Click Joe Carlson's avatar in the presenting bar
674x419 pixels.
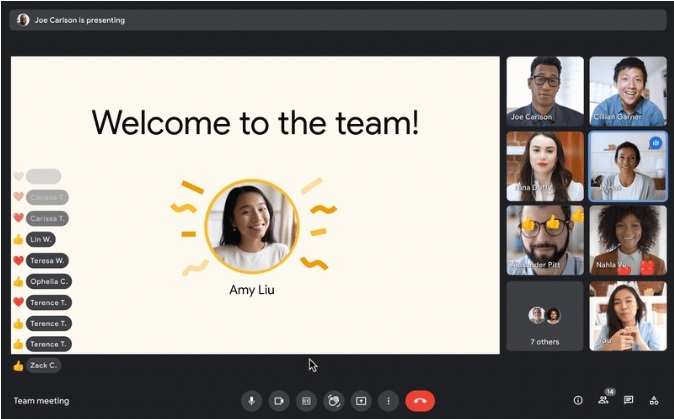[23, 20]
